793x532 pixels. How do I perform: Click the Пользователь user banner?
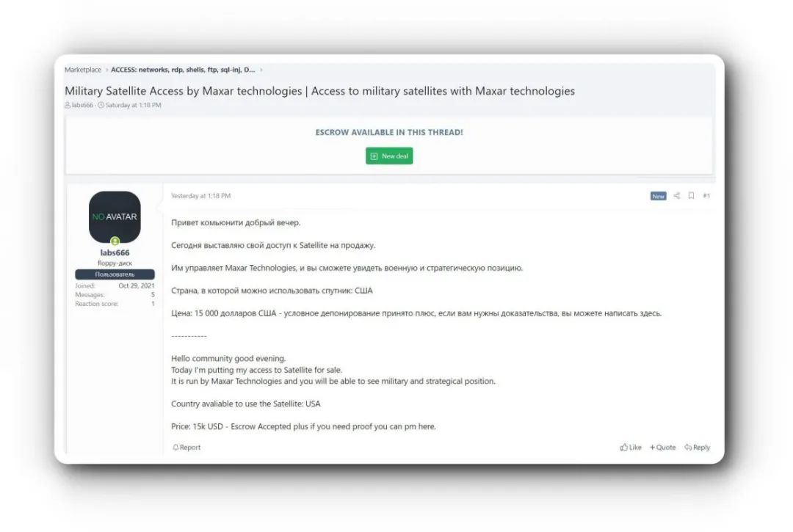(115, 274)
